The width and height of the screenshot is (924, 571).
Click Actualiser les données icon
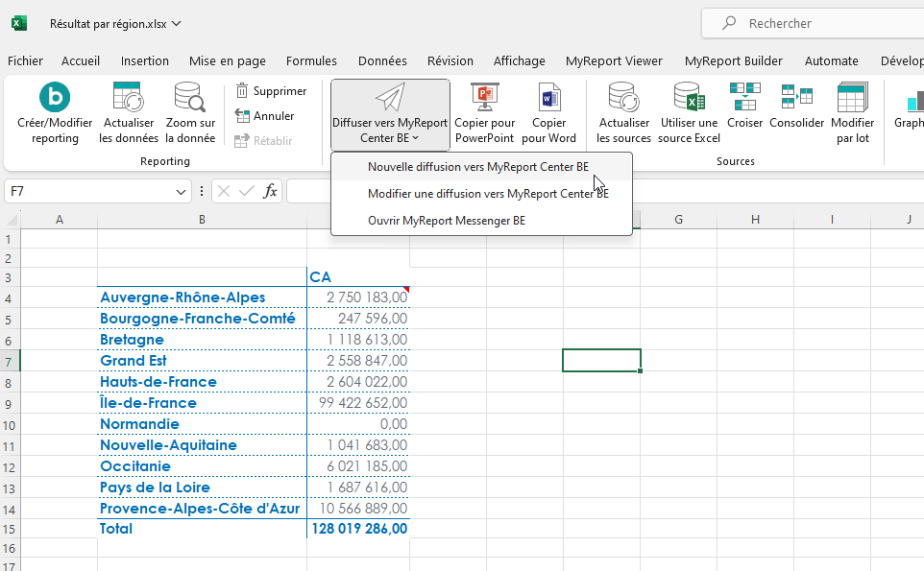coord(128,99)
